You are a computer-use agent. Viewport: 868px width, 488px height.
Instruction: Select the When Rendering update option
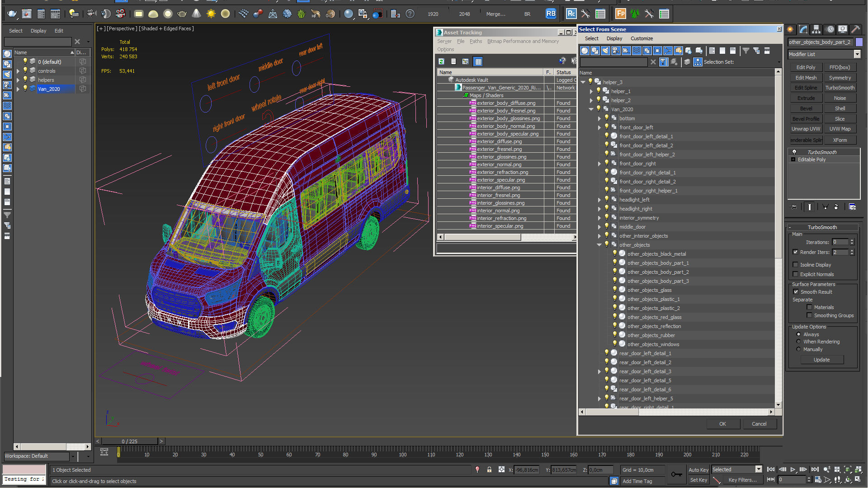(798, 342)
